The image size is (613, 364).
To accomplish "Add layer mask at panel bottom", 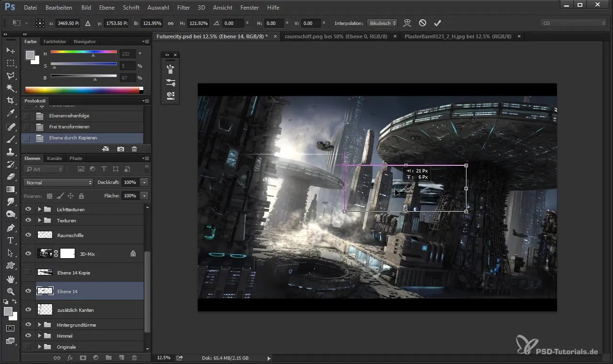I will 83,357.
